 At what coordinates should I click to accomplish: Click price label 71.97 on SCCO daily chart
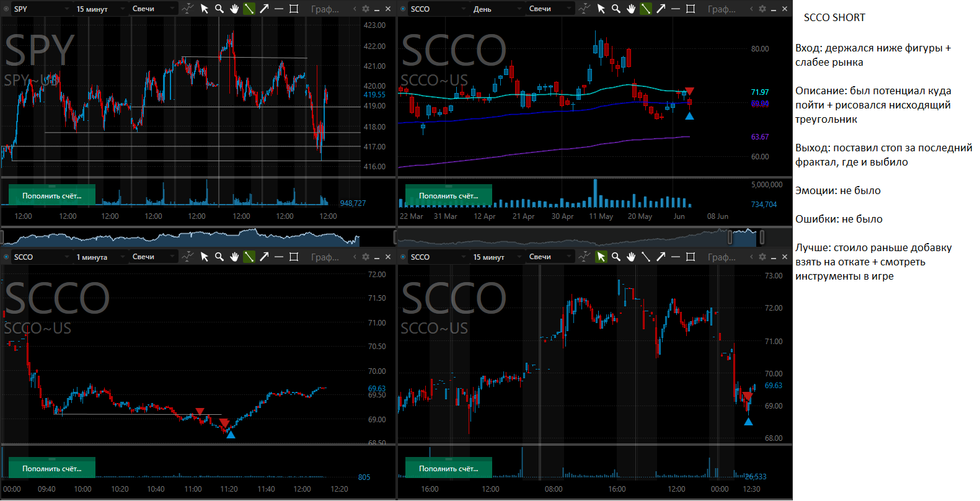coord(760,92)
